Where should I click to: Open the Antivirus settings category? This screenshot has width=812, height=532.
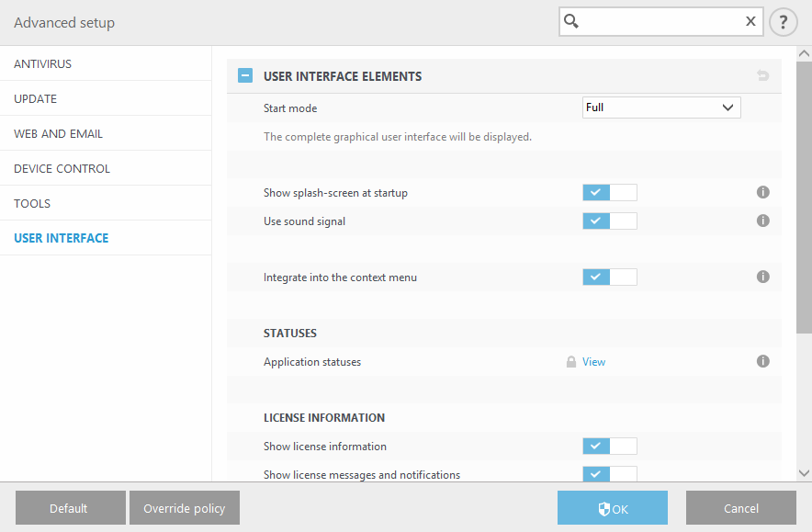[x=43, y=64]
